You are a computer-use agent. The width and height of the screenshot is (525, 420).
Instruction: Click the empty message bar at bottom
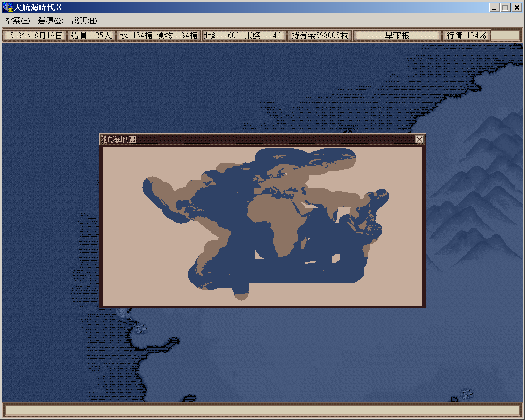[x=262, y=410]
